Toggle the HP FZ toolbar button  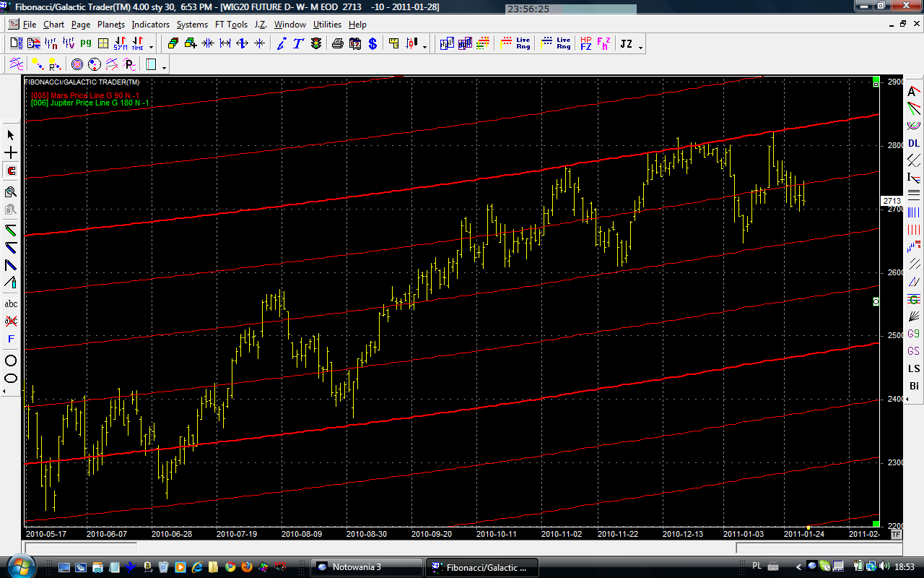coord(585,44)
